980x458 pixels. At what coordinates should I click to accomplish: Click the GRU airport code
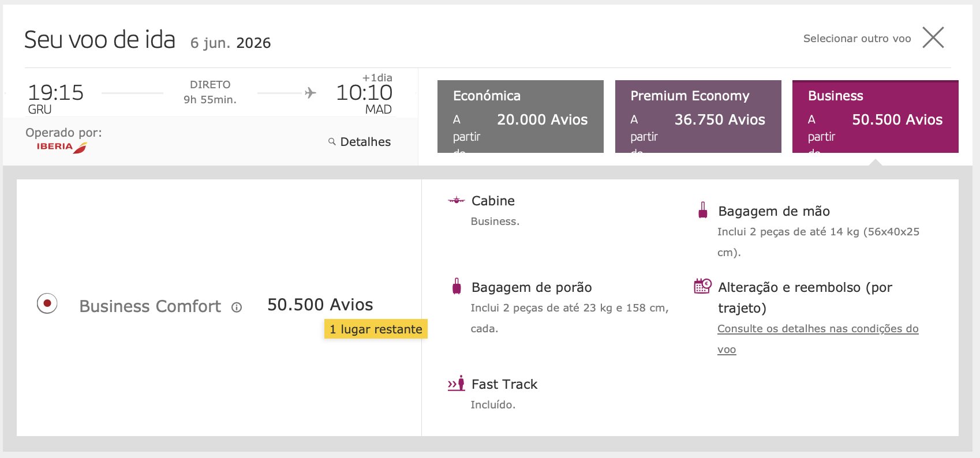coord(40,110)
